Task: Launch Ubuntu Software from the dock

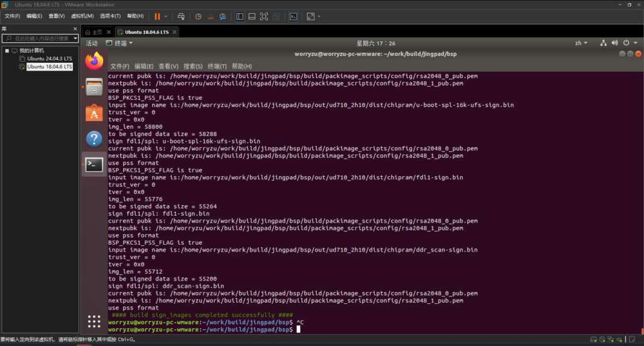Action: tap(94, 113)
